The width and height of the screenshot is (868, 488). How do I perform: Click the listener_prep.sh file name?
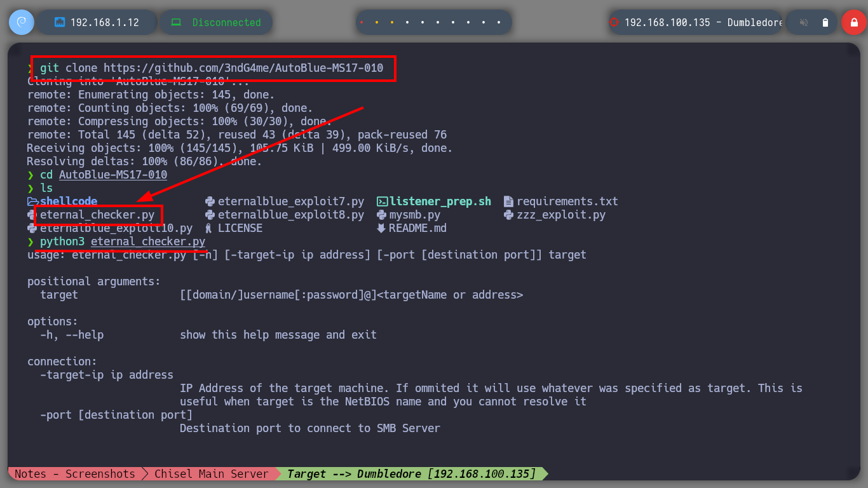440,201
